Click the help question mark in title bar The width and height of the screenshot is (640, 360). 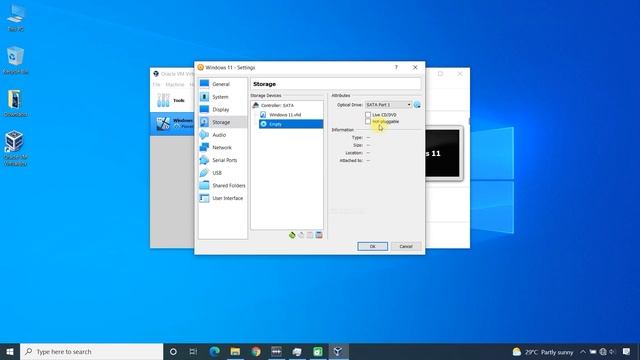pos(396,67)
